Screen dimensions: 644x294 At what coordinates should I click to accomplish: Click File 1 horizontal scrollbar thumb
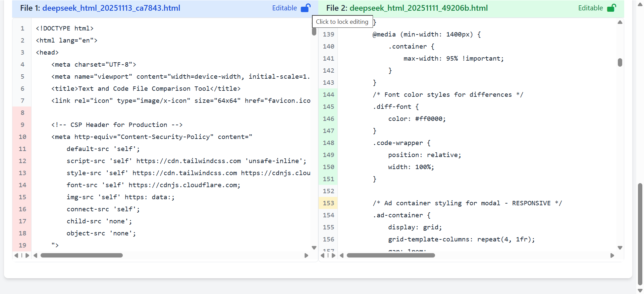coord(82,255)
